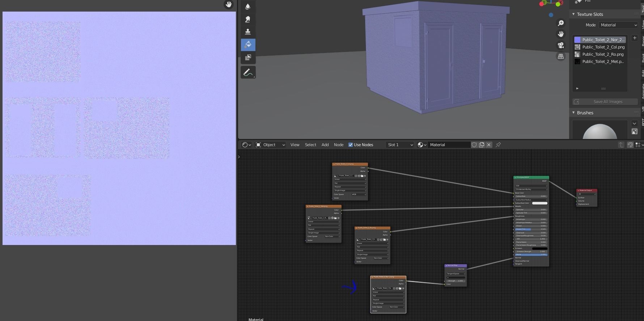Image resolution: width=644 pixels, height=321 pixels.
Task: Select the active Fill bucket tool
Action: coord(248,45)
